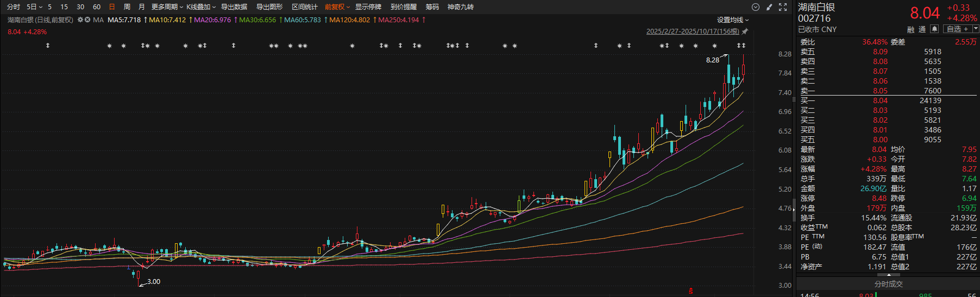Open the dropdown arrow beside 自选
Viewport: 980px width, 297px height.
pyautogui.click(x=976, y=29)
